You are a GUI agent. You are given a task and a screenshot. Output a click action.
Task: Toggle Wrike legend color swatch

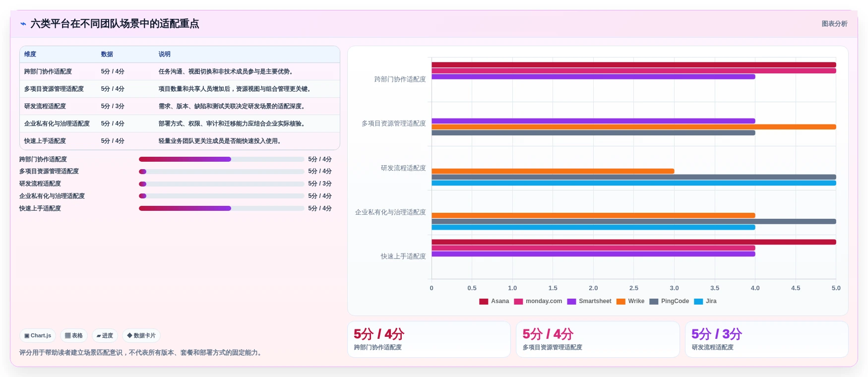pos(620,302)
